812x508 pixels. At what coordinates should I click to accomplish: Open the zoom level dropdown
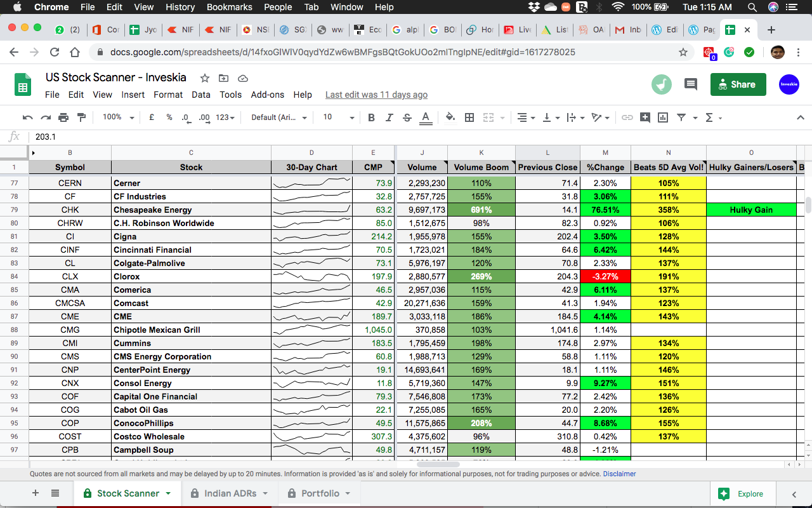point(119,117)
